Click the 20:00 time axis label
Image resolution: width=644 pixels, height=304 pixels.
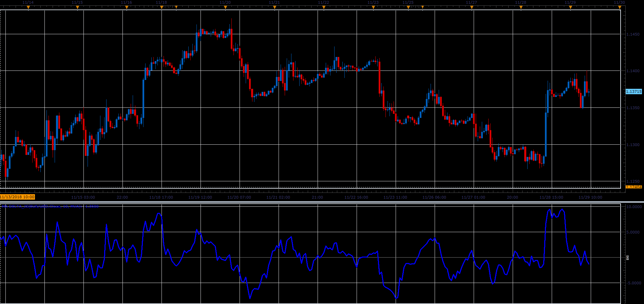513,197
